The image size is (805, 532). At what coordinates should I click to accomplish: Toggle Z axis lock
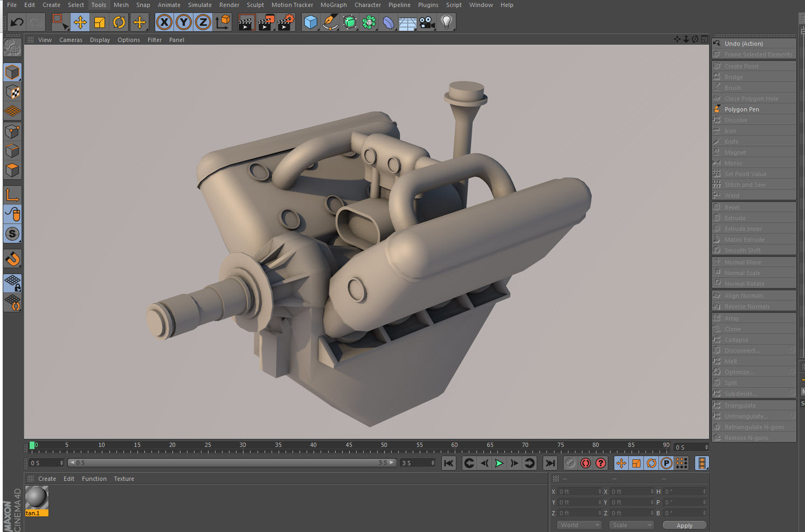tap(203, 22)
